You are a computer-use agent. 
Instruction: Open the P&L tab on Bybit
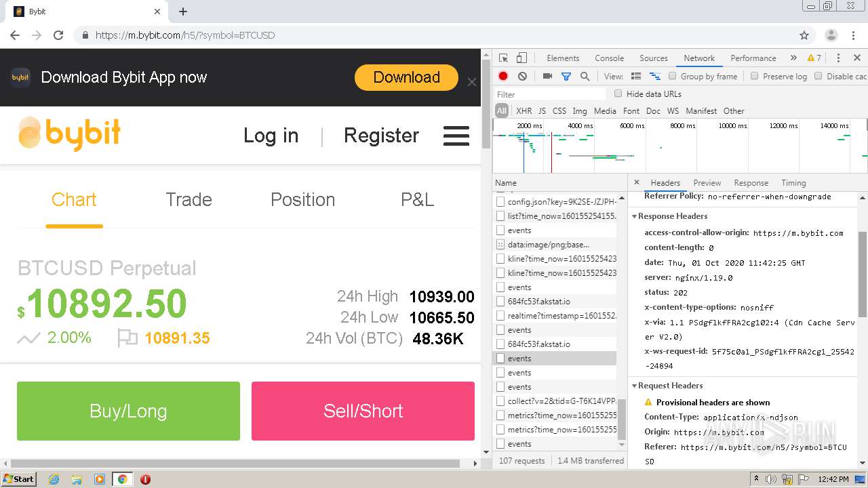tap(418, 200)
